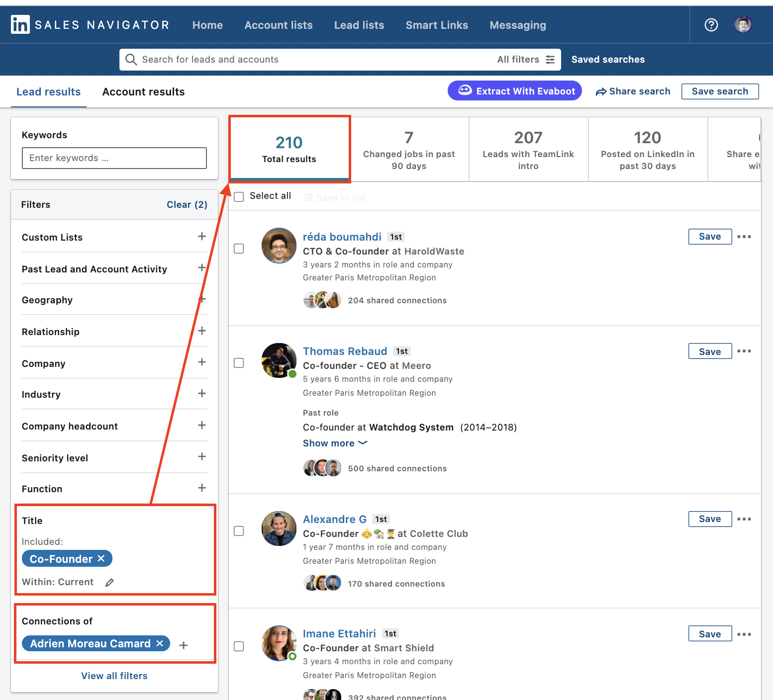Open Imane Ettahiri's profile photo

[279, 643]
